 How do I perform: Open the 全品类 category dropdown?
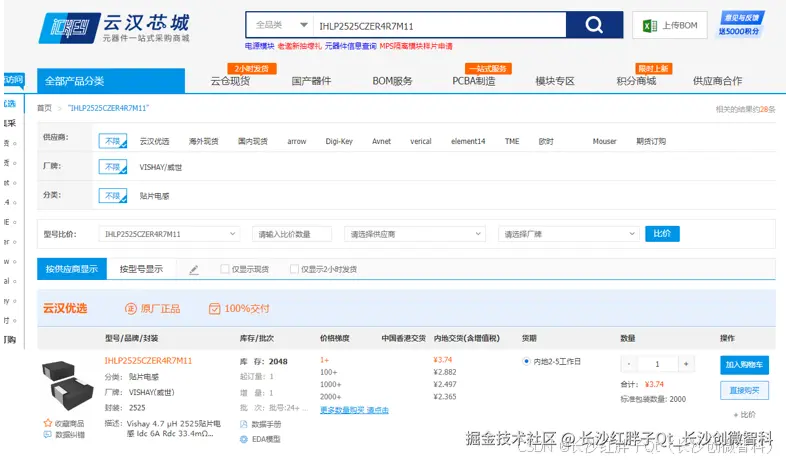[x=280, y=25]
